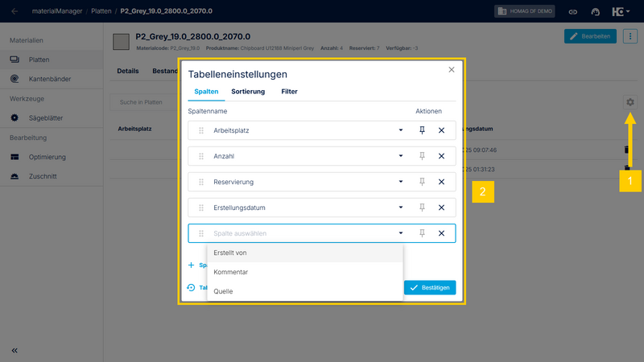This screenshot has height=362, width=644.
Task: Switch to the Sortierung tab
Action: pyautogui.click(x=248, y=92)
